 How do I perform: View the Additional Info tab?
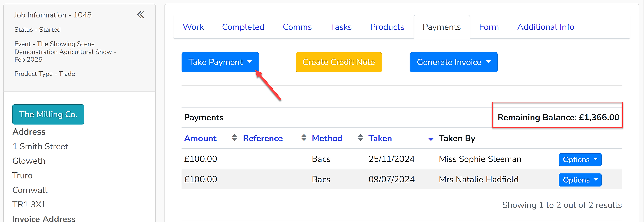point(546,27)
